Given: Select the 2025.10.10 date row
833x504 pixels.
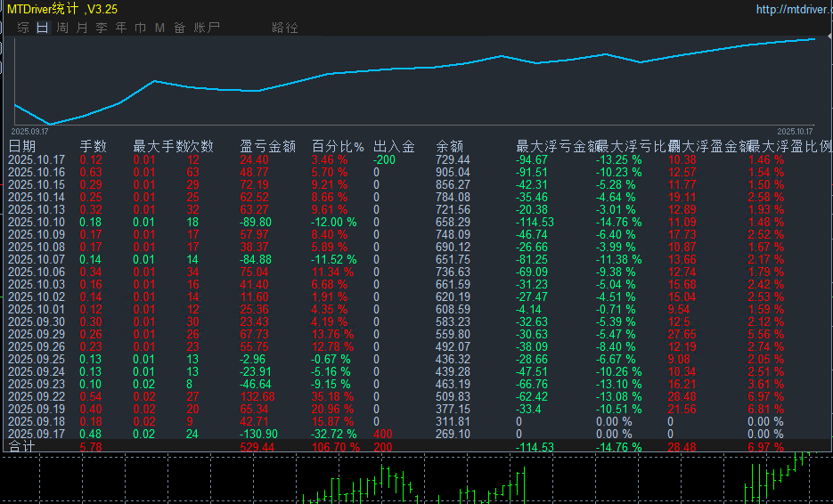Looking at the screenshot, I should [x=37, y=222].
